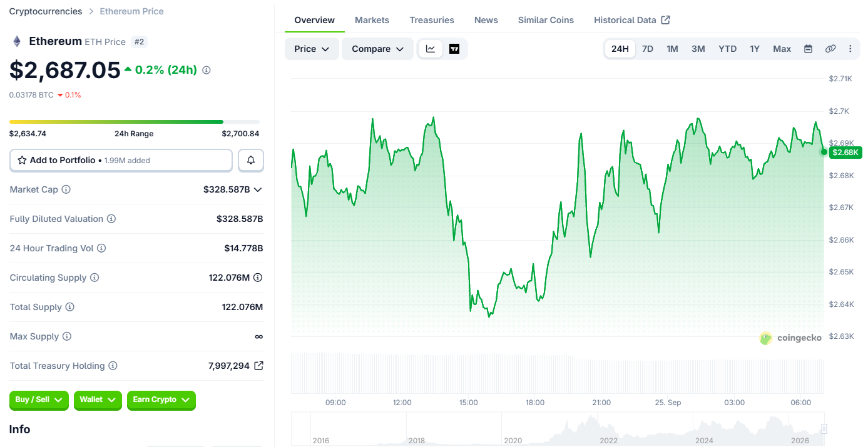Select Max time range

tap(782, 49)
